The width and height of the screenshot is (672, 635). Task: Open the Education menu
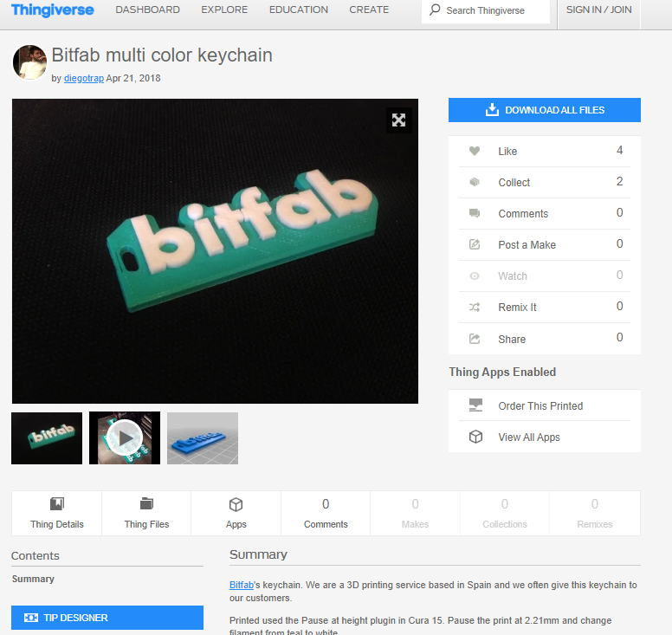[x=299, y=10]
